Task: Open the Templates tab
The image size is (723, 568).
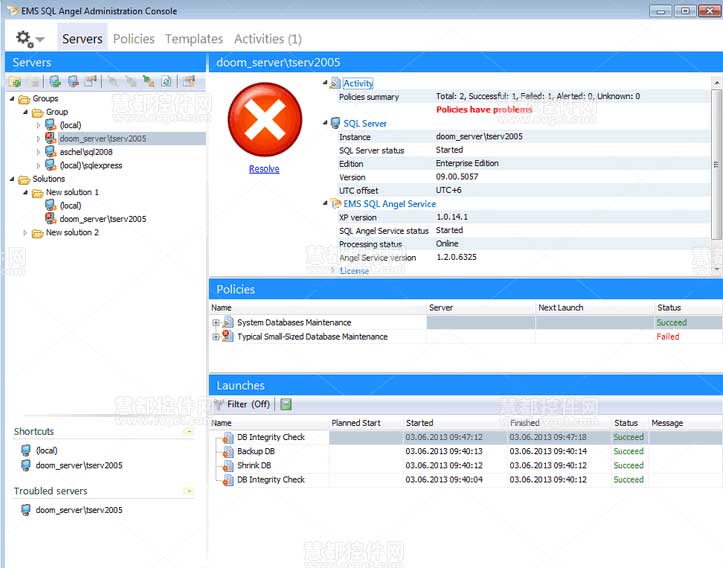Action: click(194, 39)
